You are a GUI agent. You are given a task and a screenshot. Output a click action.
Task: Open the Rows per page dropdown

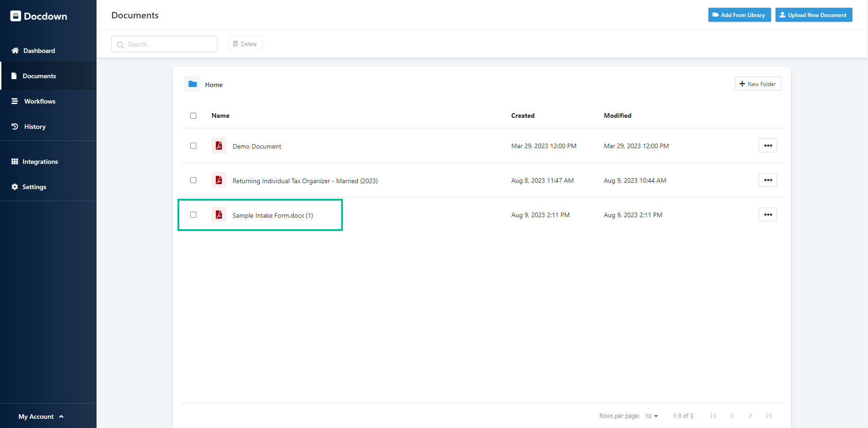651,416
